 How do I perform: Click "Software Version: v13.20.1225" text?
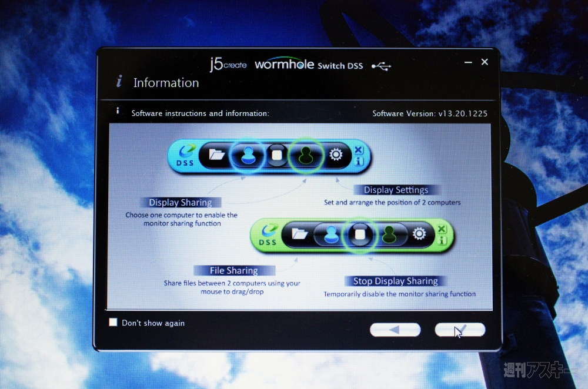[x=430, y=113]
